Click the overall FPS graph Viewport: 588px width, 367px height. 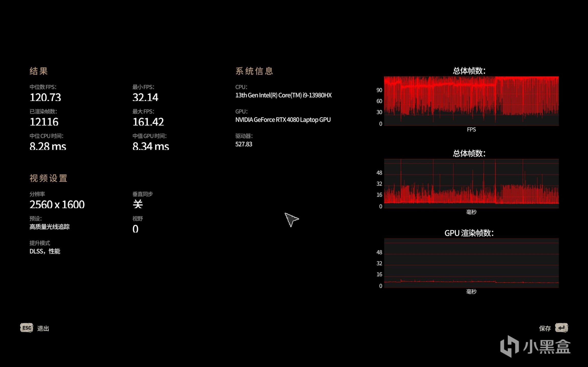pyautogui.click(x=471, y=101)
